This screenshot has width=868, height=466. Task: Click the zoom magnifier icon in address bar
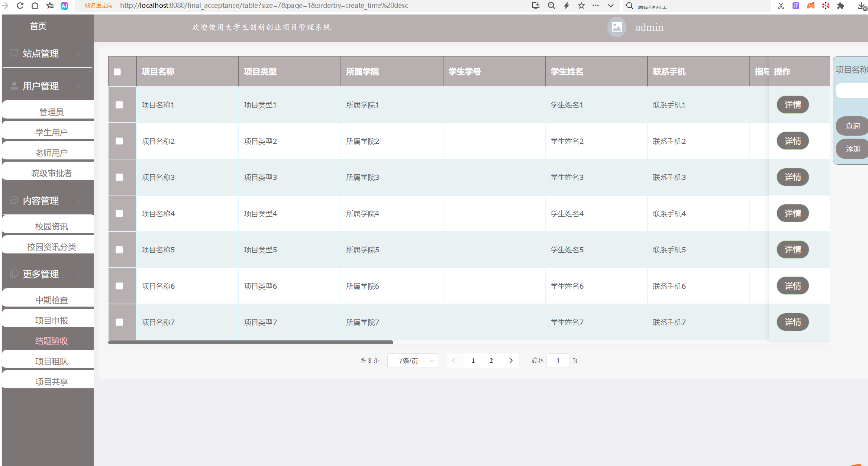(551, 6)
